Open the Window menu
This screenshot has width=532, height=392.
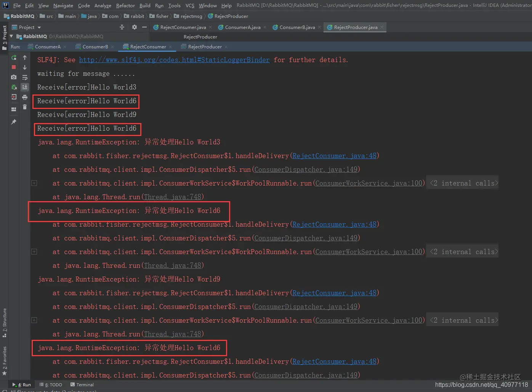208,5
